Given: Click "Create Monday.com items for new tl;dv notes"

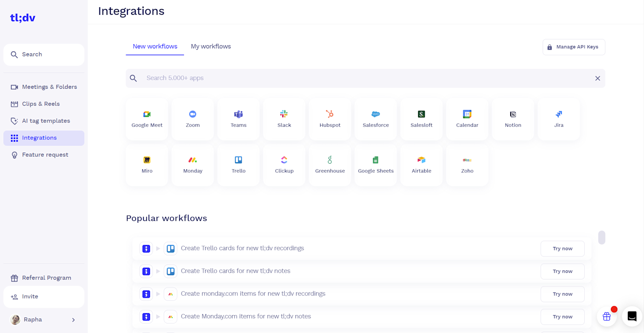Looking at the screenshot, I should [246, 316].
